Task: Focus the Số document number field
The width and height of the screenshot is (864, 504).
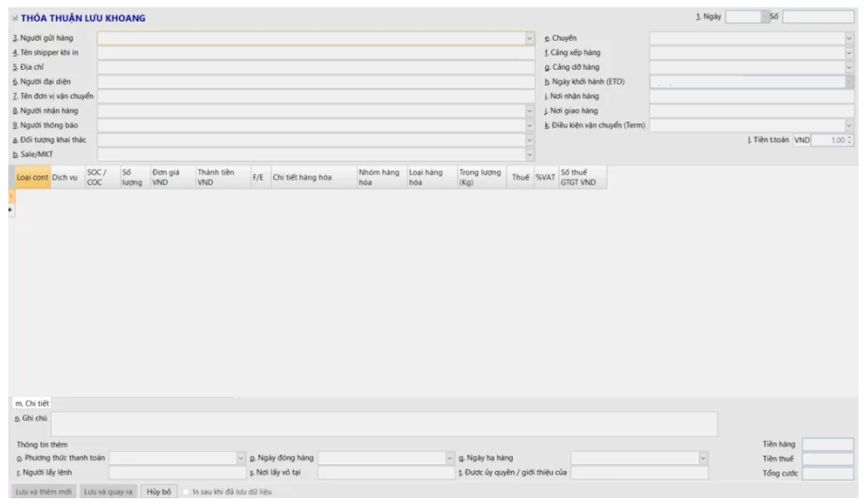Action: point(817,17)
